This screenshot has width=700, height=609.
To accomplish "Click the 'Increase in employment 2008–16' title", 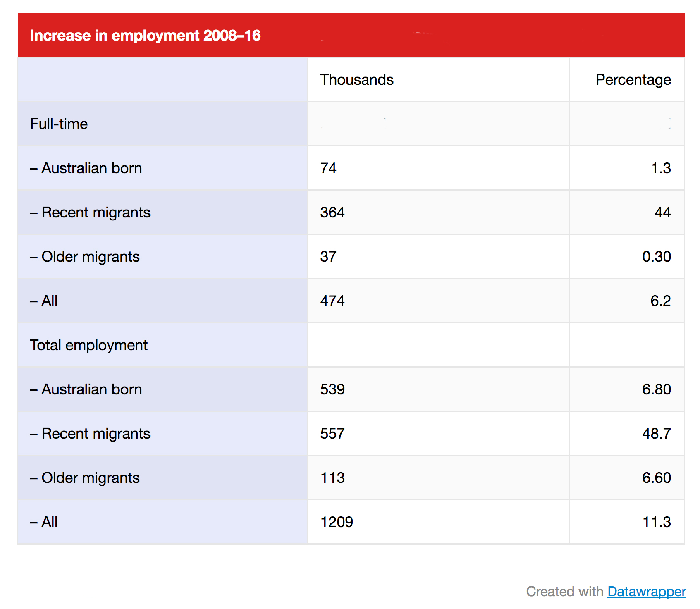I will point(146,36).
